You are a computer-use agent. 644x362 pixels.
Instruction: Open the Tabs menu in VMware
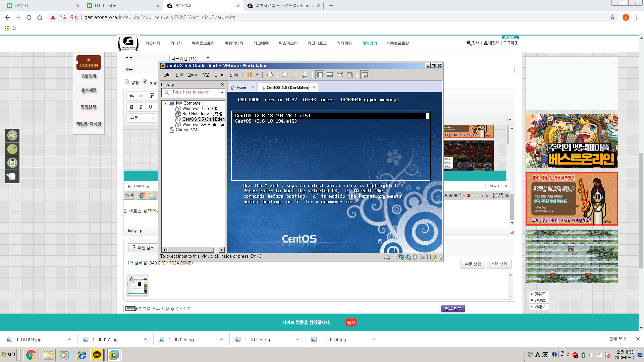coord(219,75)
